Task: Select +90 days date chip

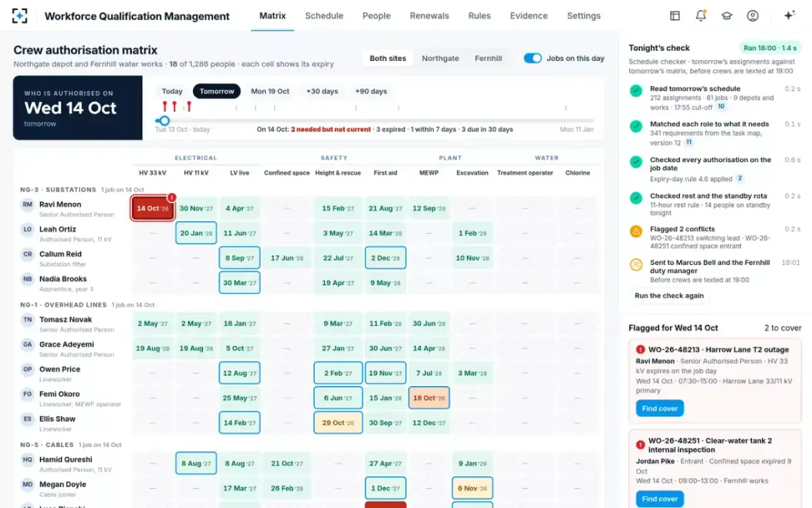Action: click(x=371, y=91)
